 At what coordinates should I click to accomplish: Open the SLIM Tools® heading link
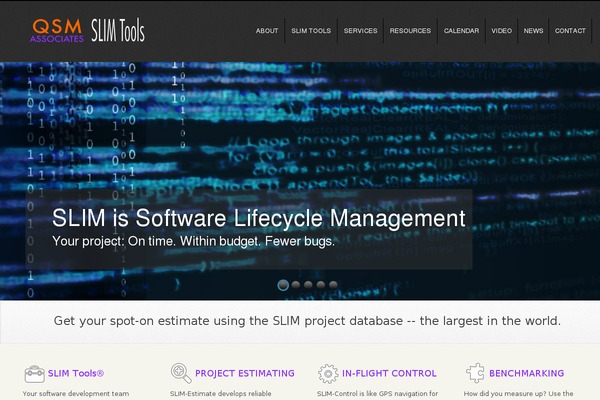[x=76, y=373]
